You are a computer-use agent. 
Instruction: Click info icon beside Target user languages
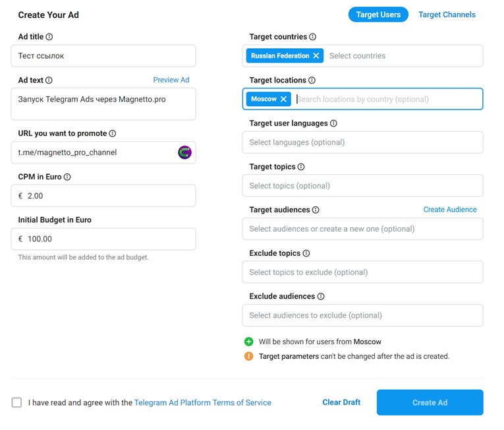(333, 123)
